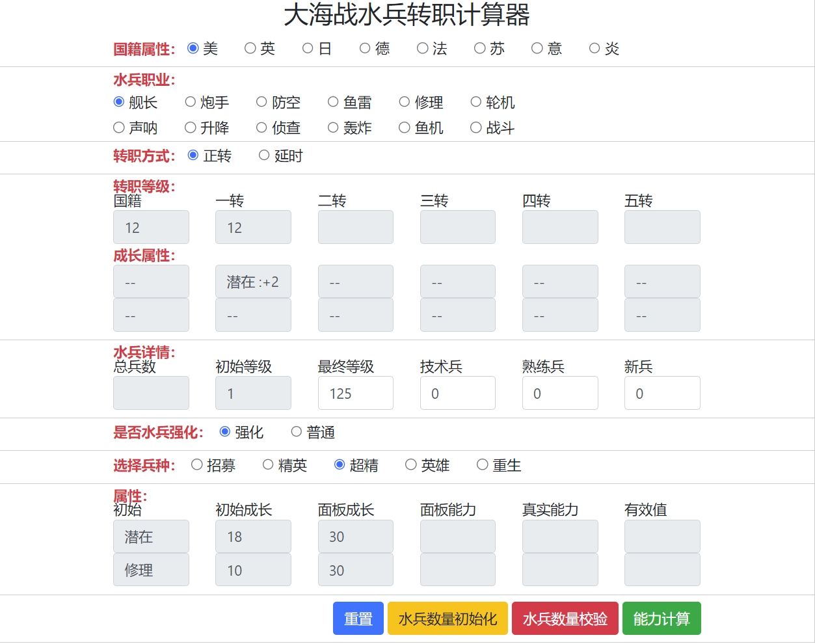Run the green 能力计算 button
This screenshot has width=815, height=644.
[x=661, y=619]
